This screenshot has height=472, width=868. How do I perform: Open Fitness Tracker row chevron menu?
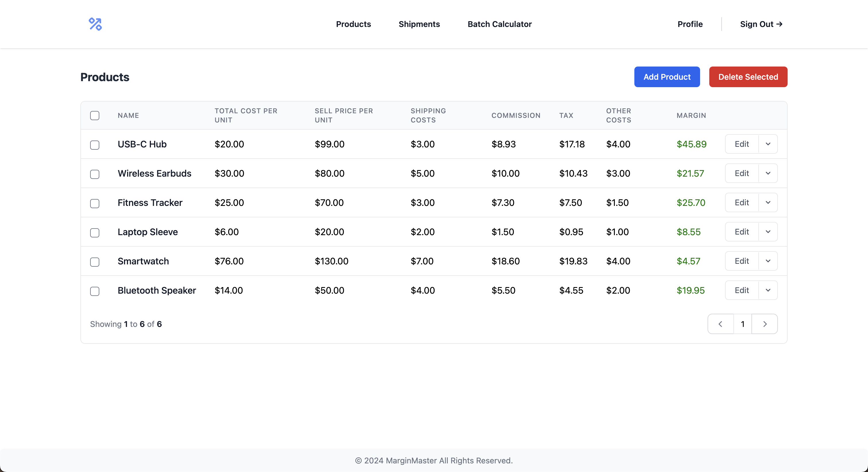(768, 203)
